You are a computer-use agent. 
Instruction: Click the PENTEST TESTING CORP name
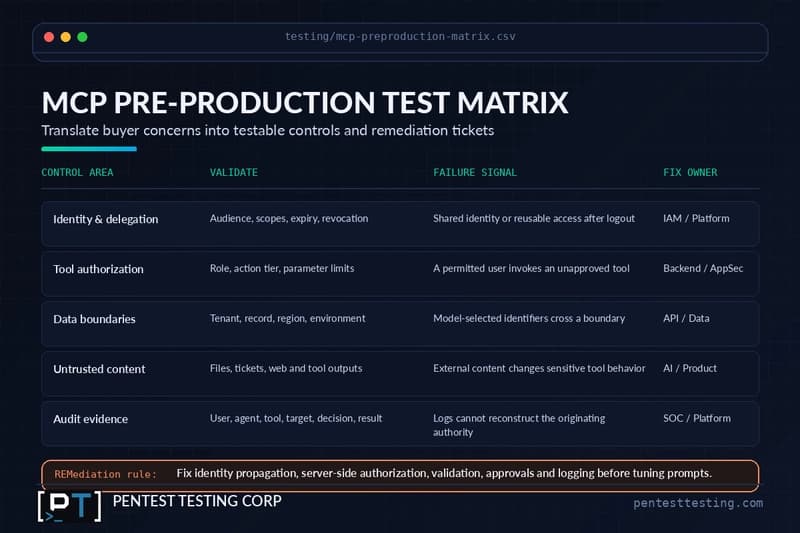197,501
